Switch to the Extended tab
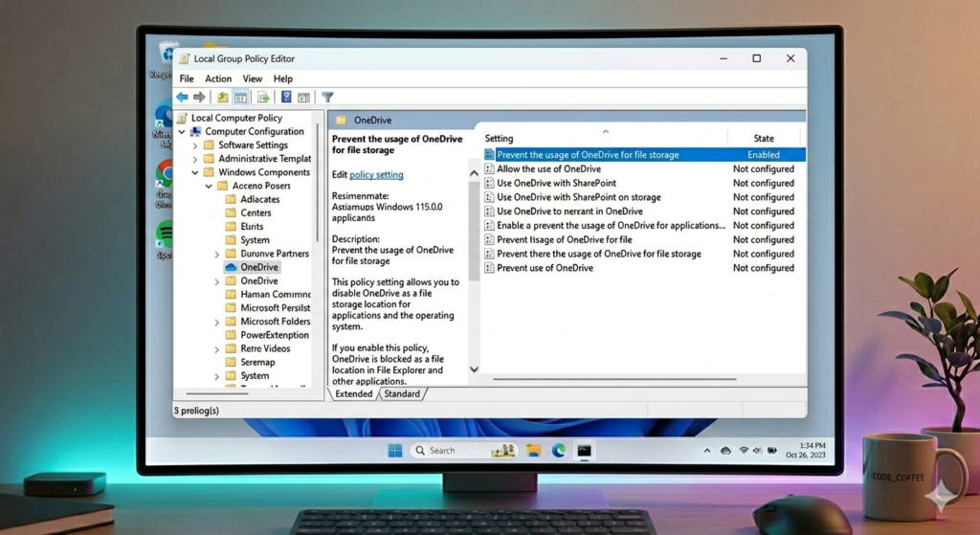980x535 pixels. (x=354, y=393)
